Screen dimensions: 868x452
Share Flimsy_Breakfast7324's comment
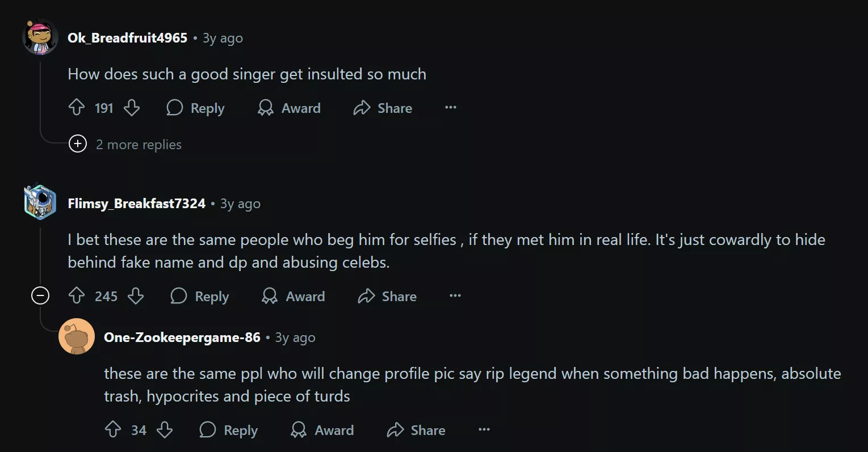(387, 296)
